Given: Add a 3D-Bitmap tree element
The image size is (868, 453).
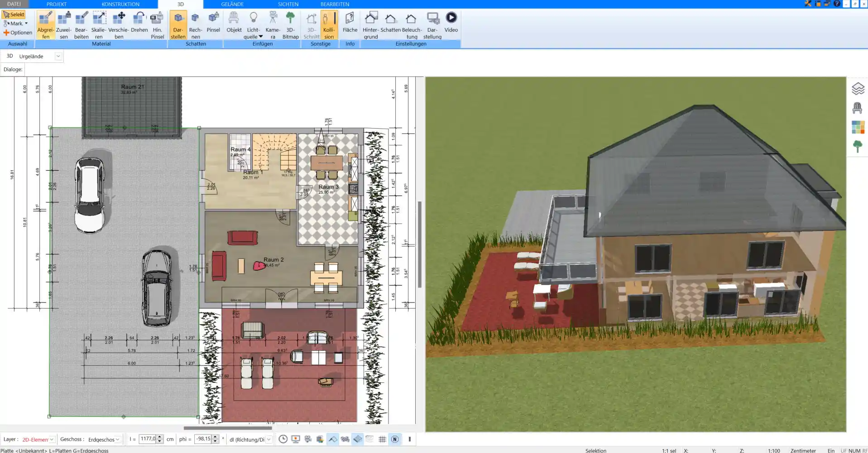Looking at the screenshot, I should [x=290, y=25].
